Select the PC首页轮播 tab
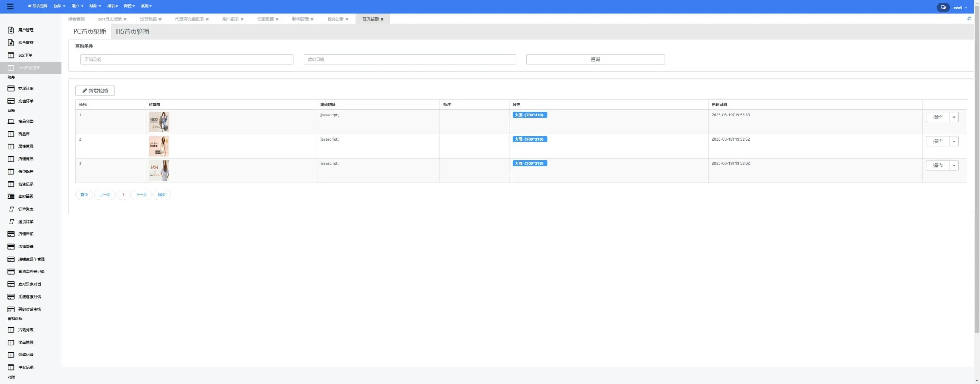 coord(90,32)
